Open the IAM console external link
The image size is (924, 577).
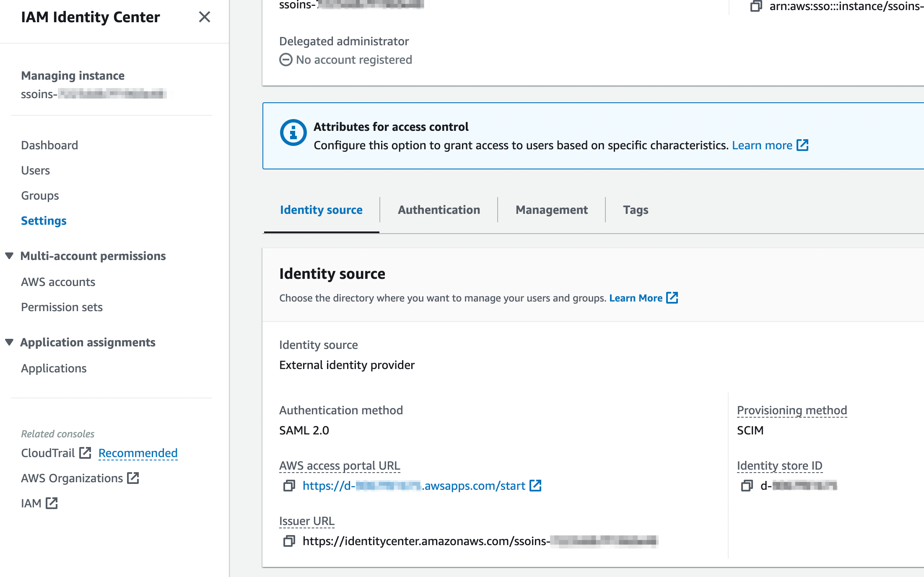(52, 502)
